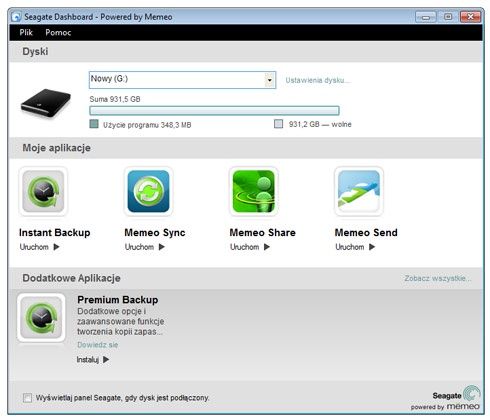Click the 'Użycie programu' teal color swatch

[x=94, y=124]
